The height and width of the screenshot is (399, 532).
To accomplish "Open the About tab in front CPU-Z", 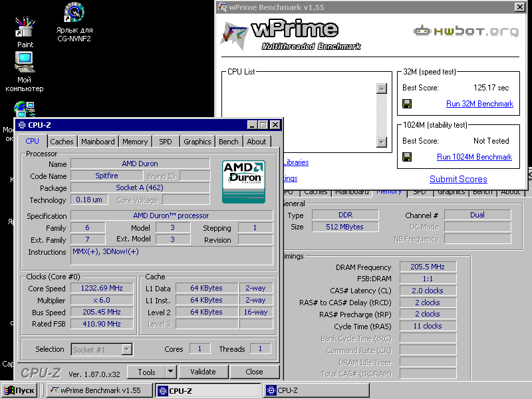I will pos(257,142).
